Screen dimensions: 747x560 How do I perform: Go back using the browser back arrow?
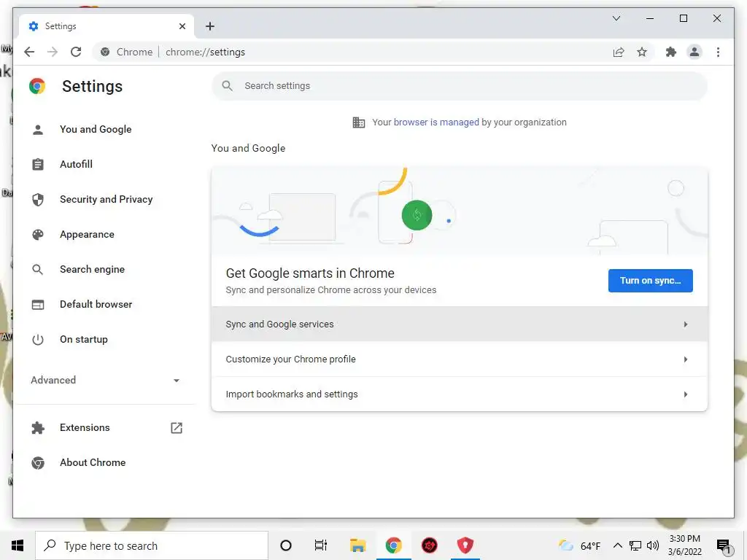pyautogui.click(x=29, y=52)
